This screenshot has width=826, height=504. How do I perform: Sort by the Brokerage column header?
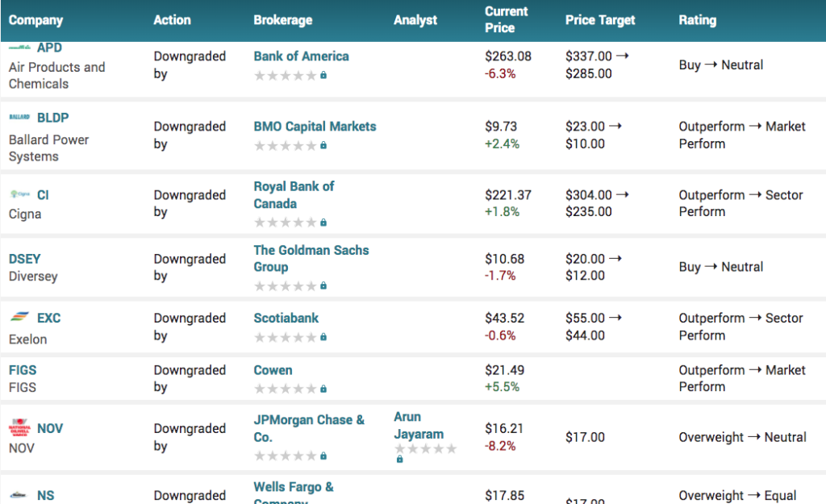click(282, 20)
